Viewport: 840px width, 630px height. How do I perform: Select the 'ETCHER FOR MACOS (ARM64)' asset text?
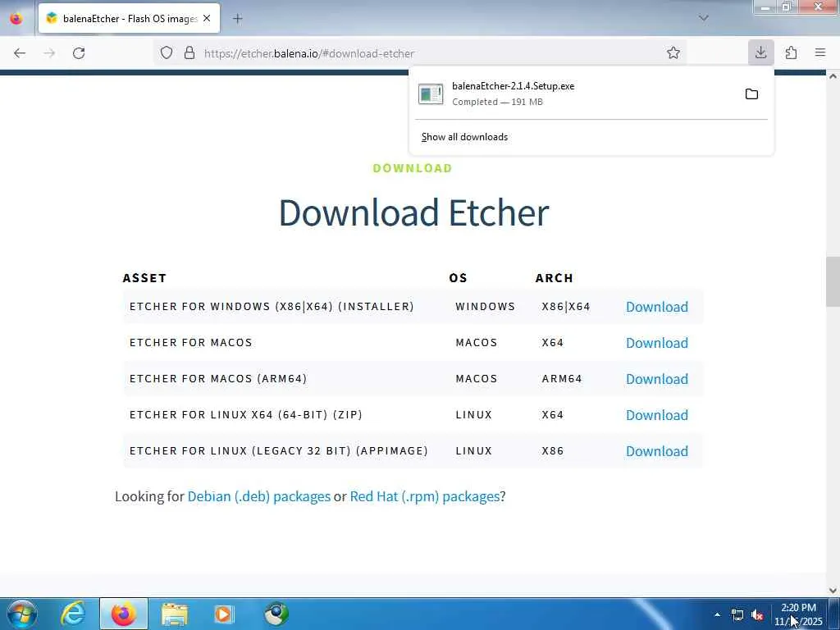218,379
